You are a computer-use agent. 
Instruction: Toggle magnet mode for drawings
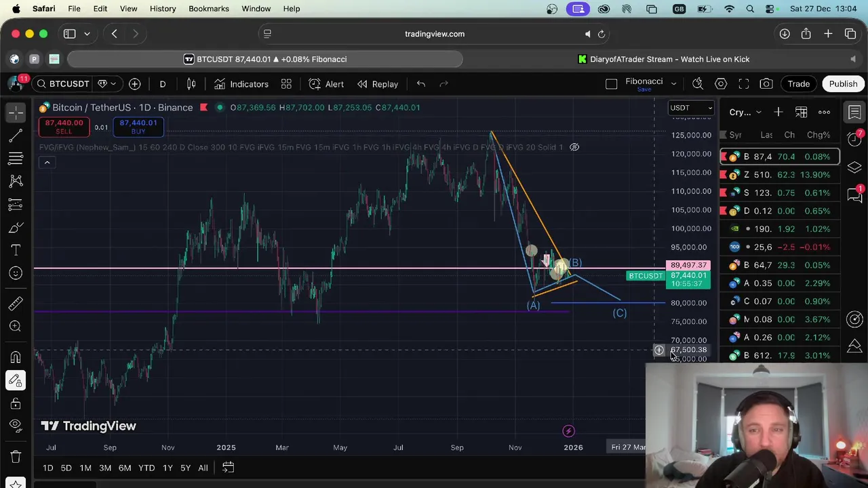(x=16, y=357)
